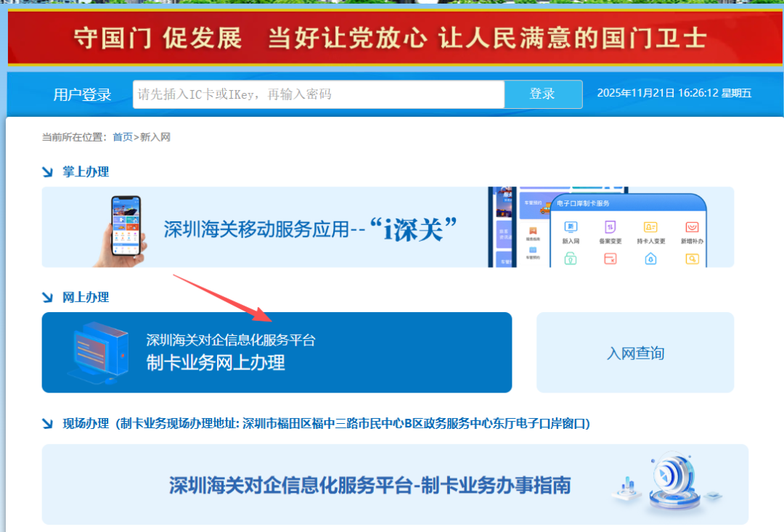Open the yellow magnifier search icon below 新增补办
Image resolution: width=784 pixels, height=532 pixels.
692,259
